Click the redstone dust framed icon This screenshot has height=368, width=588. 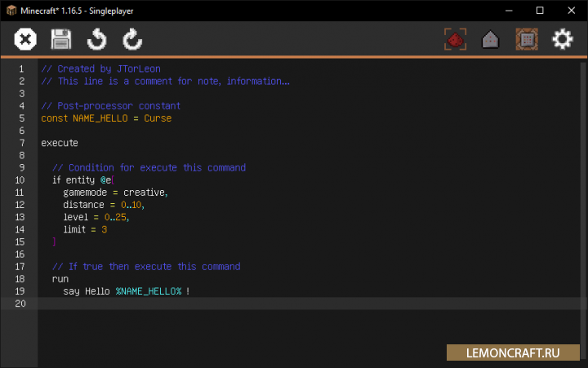(455, 39)
